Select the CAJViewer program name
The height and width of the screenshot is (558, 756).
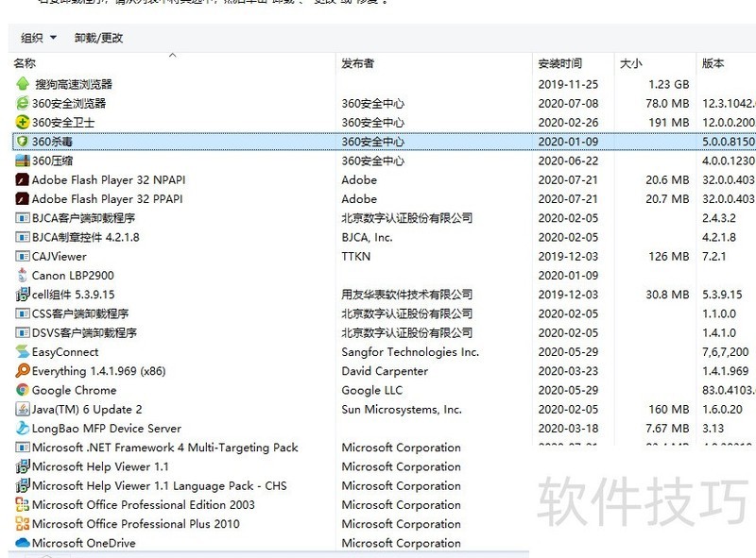pyautogui.click(x=60, y=256)
